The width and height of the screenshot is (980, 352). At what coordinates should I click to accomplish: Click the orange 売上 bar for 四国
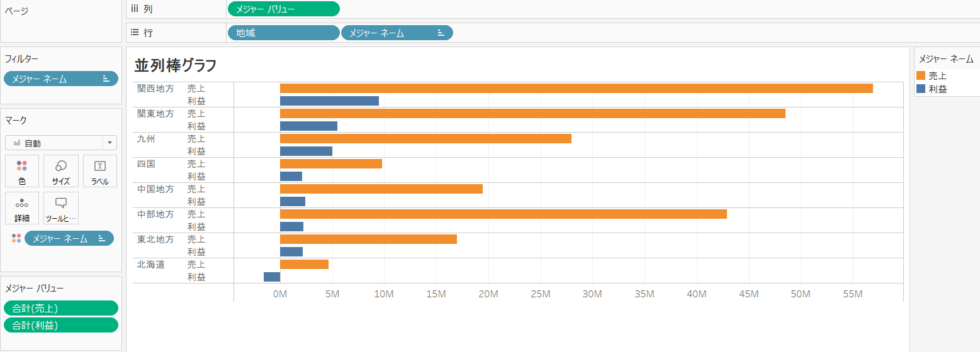[x=331, y=163]
